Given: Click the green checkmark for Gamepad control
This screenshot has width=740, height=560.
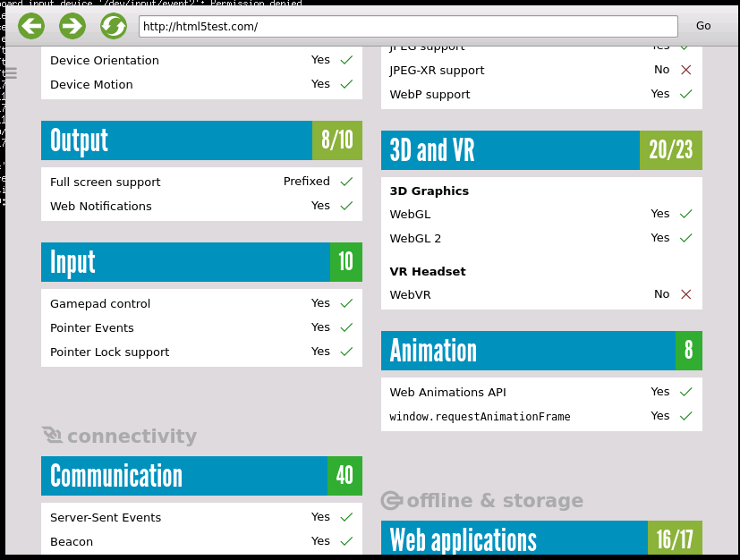Looking at the screenshot, I should click(346, 303).
